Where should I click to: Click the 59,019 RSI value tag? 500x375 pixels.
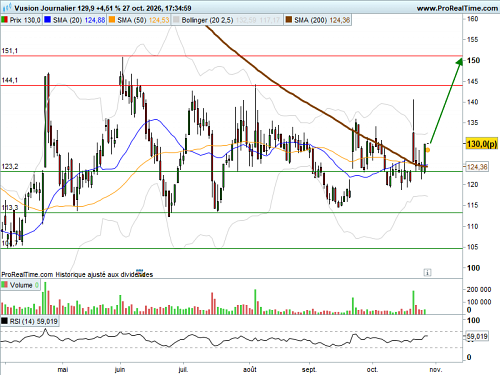(477, 336)
